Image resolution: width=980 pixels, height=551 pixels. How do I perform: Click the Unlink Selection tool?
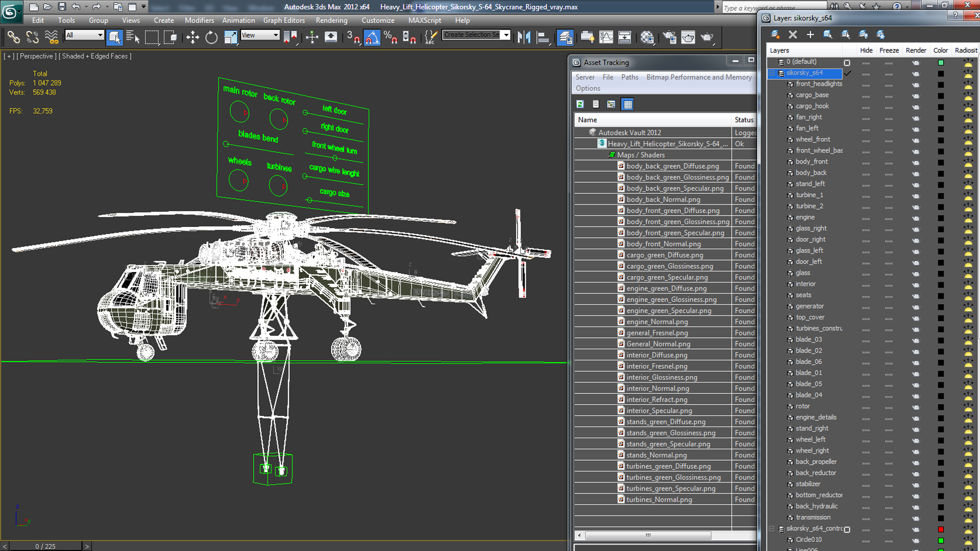pos(33,37)
